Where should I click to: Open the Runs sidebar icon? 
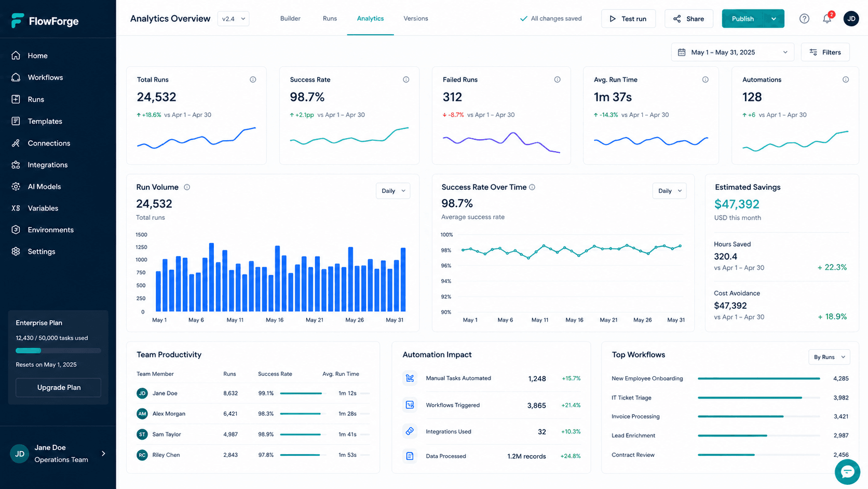[16, 99]
